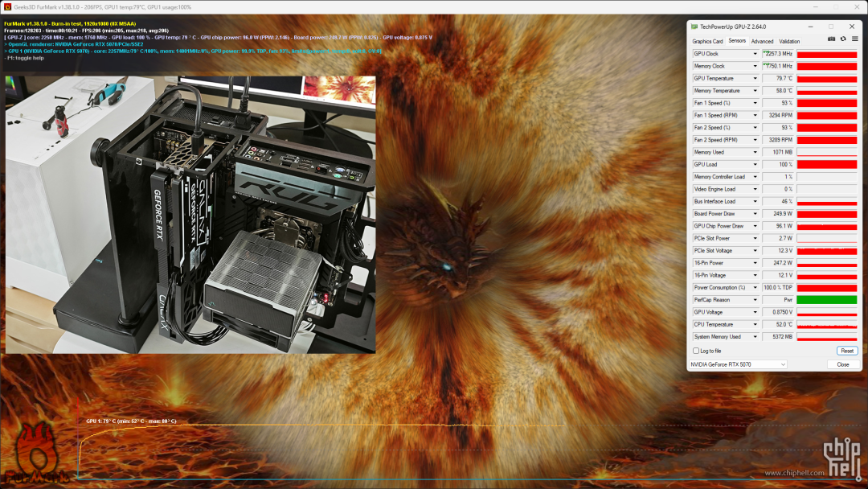Click the FurMark 'F1: toggle help' text
The width and height of the screenshot is (868, 489).
pyautogui.click(x=25, y=58)
